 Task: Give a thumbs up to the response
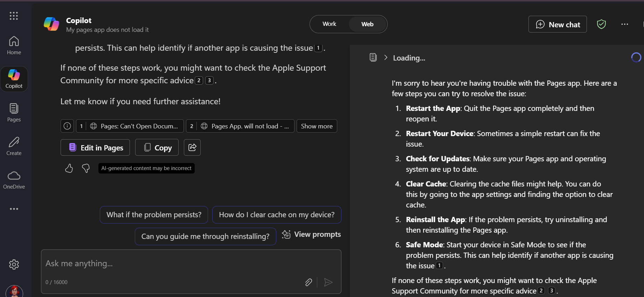[69, 168]
